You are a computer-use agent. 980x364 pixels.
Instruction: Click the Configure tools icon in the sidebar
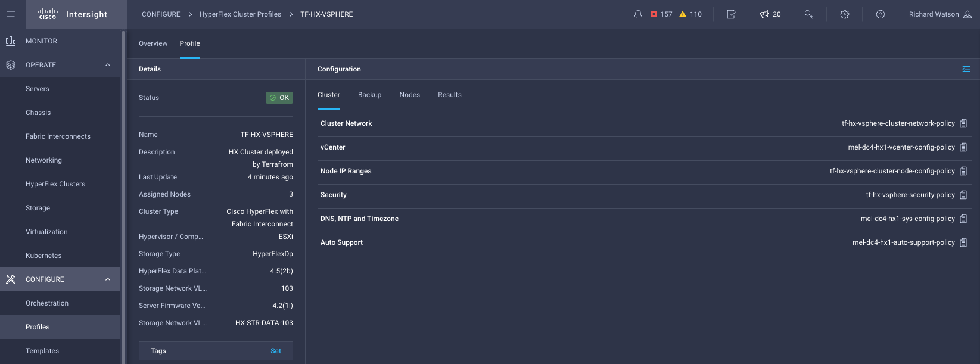[11, 279]
